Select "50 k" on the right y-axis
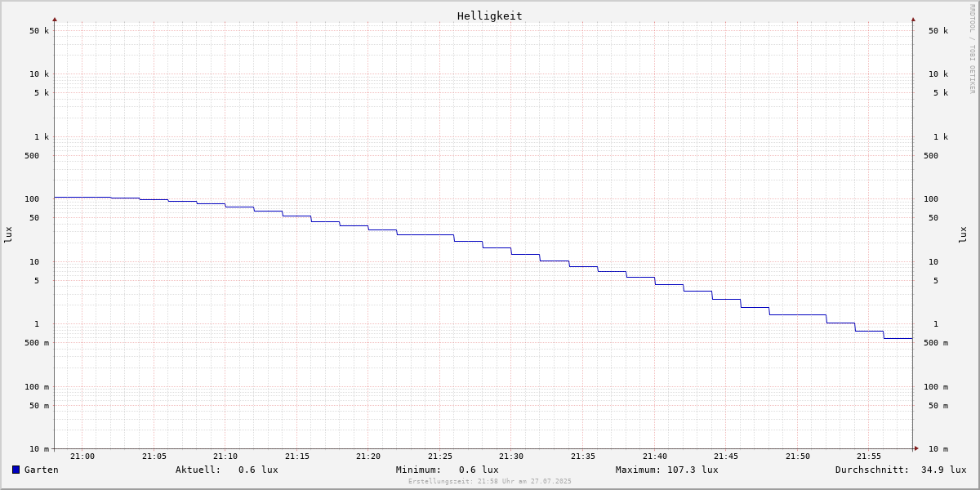The width and height of the screenshot is (980, 490). tap(938, 31)
